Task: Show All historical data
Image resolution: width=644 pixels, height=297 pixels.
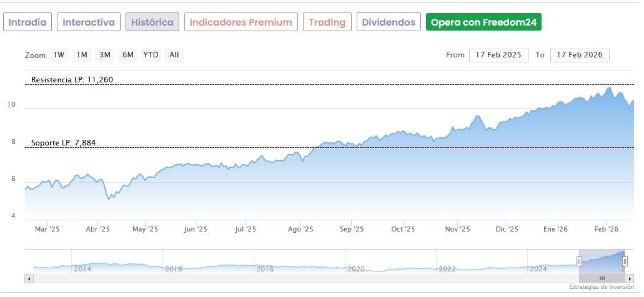Action: [174, 55]
